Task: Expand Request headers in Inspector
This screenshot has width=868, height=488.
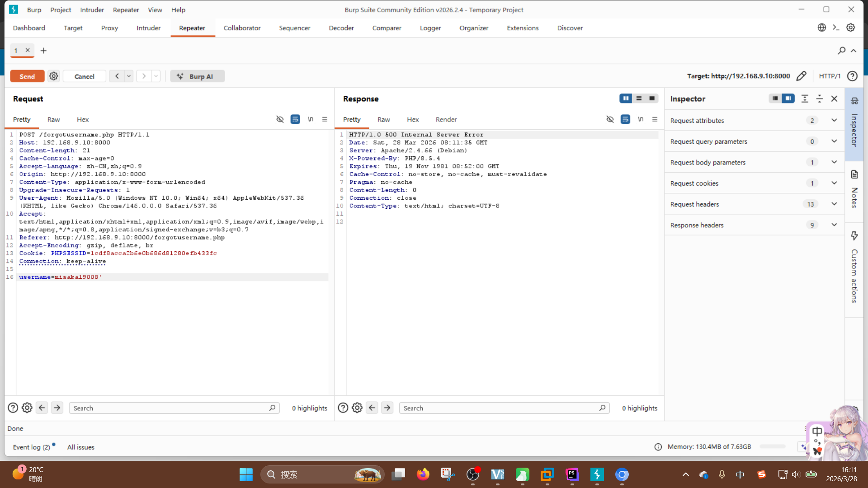Action: pyautogui.click(x=834, y=204)
